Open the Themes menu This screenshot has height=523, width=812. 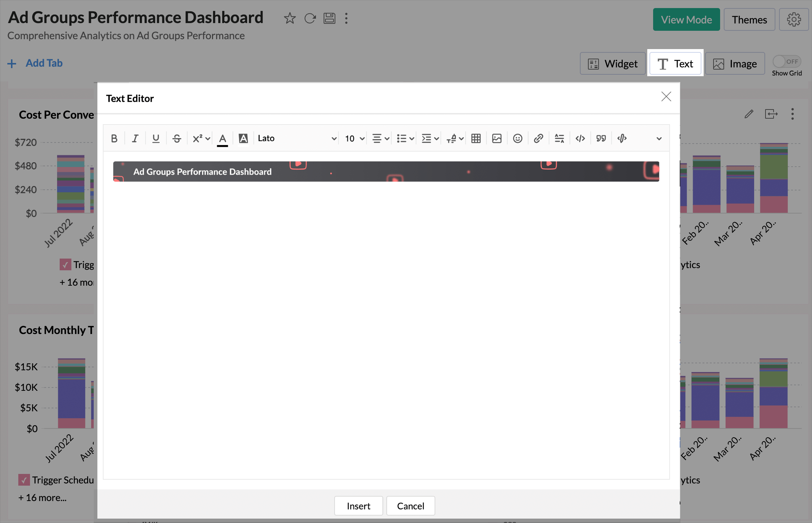click(x=749, y=19)
